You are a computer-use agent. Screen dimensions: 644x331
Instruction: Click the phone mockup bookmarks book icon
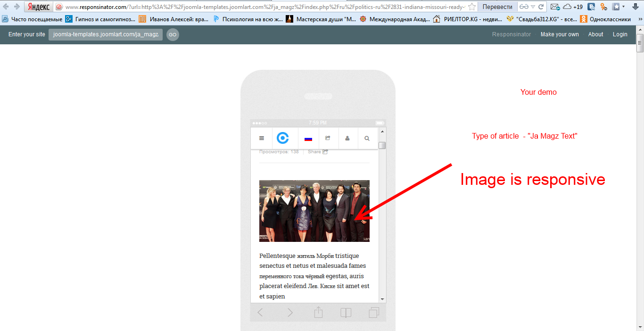346,313
